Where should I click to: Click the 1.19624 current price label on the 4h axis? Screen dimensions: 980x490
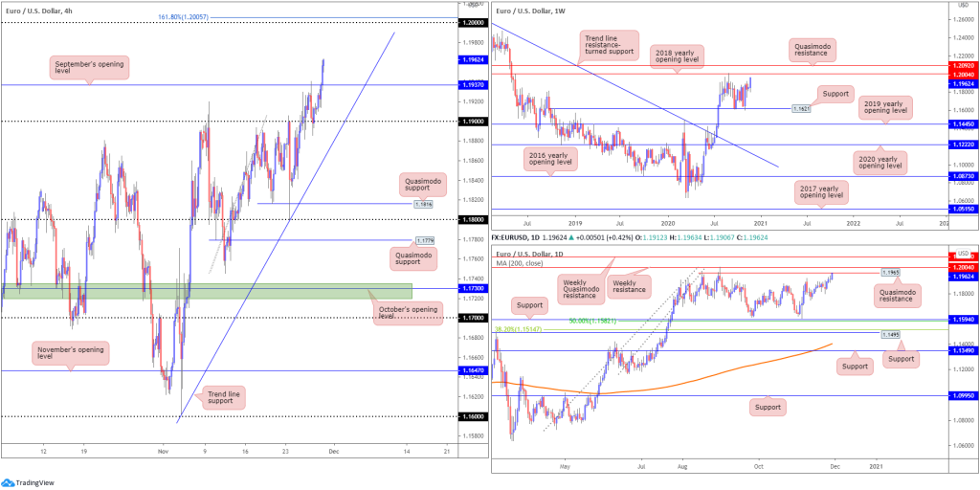(x=471, y=60)
